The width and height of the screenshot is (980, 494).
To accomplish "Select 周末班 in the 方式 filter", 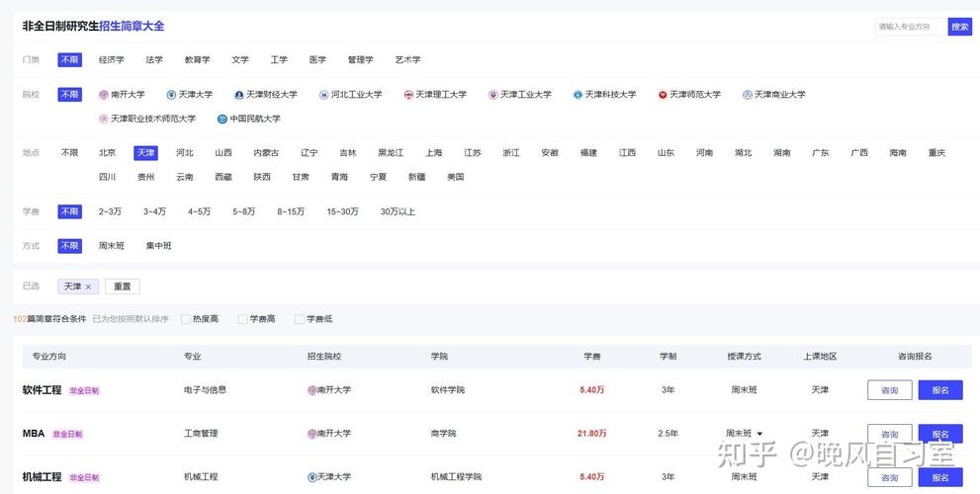I will [x=111, y=247].
